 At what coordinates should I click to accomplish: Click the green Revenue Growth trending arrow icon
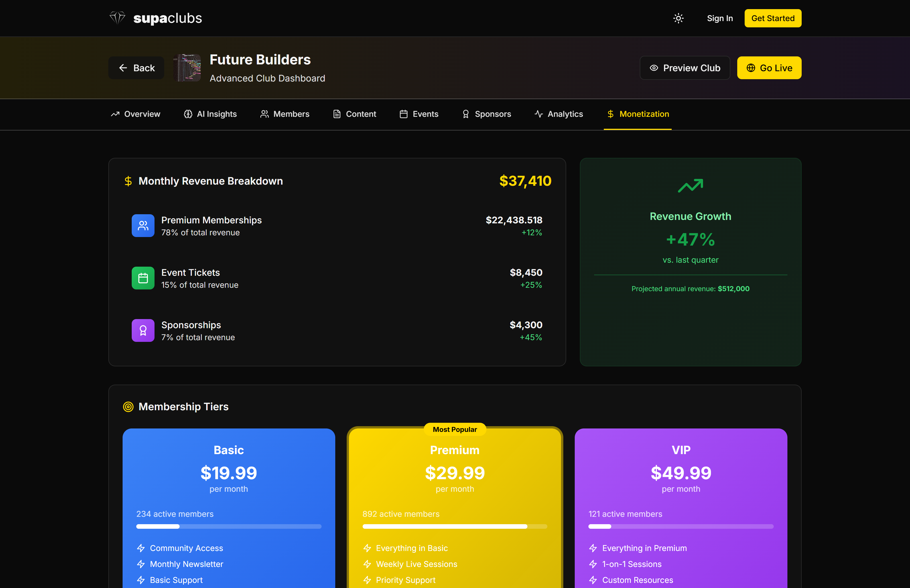pyautogui.click(x=690, y=185)
